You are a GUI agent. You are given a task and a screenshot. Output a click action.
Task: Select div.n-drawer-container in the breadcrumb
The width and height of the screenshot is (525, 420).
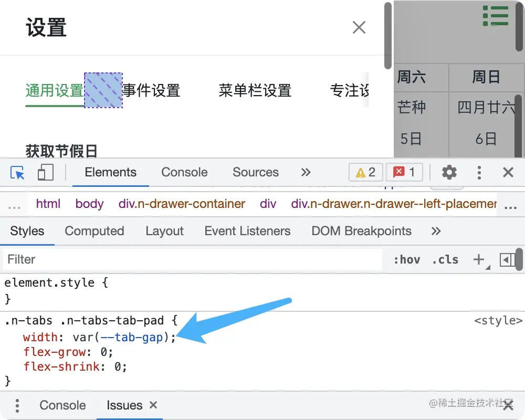(x=182, y=204)
